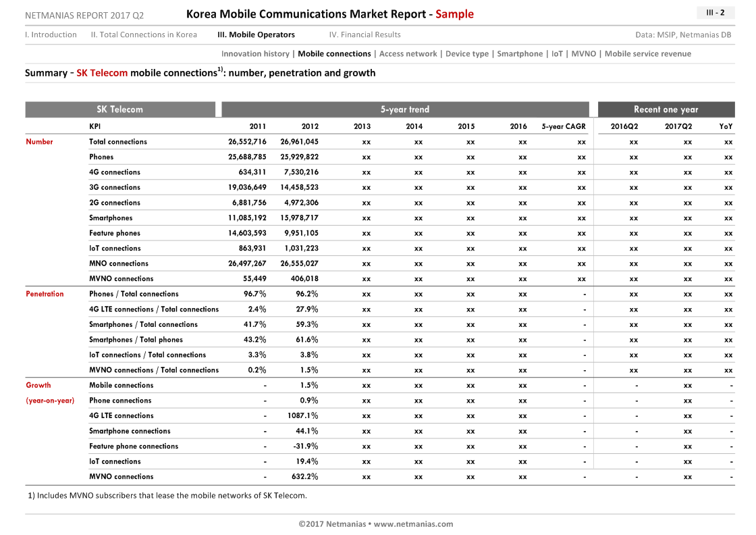Select the Phone connections growth row label
Viewport: 756px width, 535px height.
120,401
